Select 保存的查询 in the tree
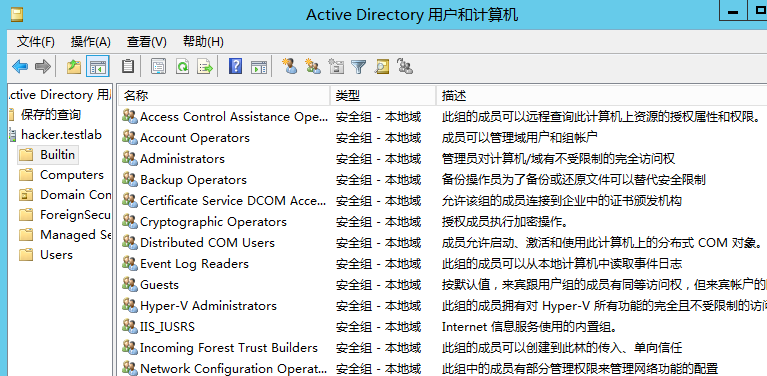 coord(51,115)
